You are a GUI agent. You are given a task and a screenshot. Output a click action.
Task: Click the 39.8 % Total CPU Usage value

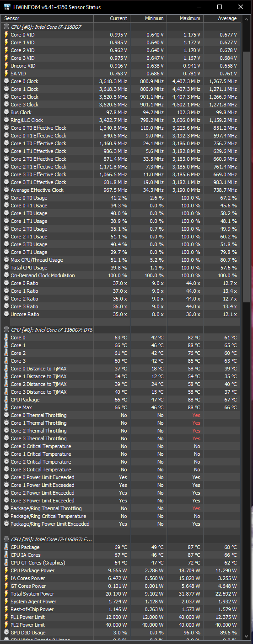(119, 268)
